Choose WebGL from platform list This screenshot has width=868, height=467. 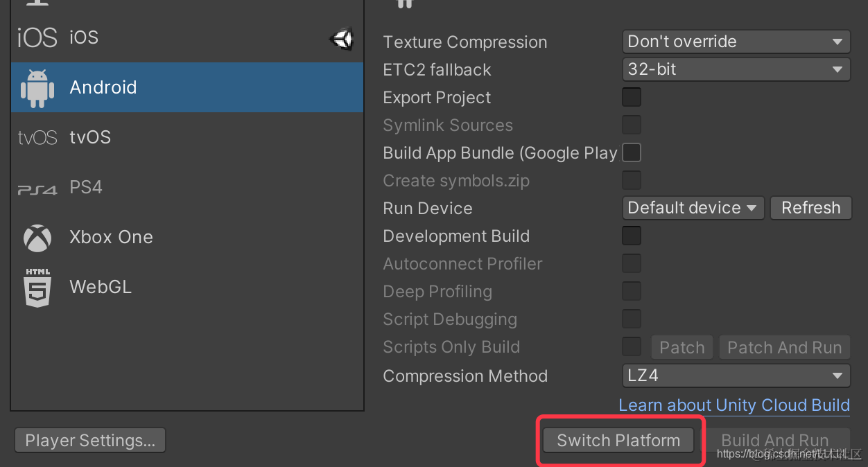101,287
